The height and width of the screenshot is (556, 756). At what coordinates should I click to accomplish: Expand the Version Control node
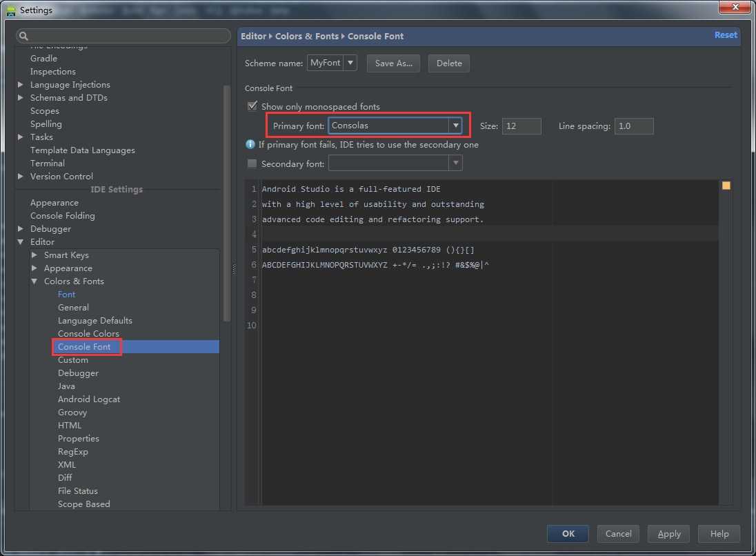20,177
